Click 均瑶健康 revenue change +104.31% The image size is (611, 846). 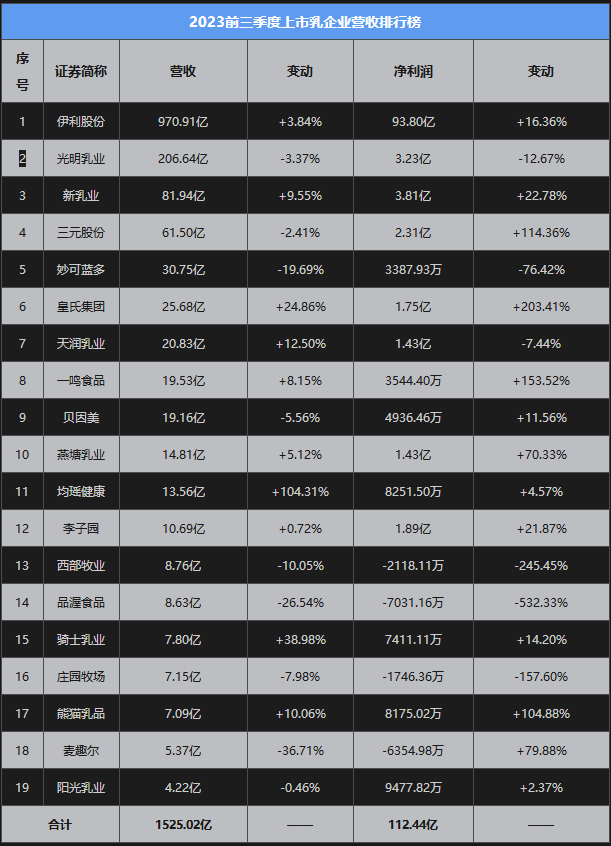point(301,492)
